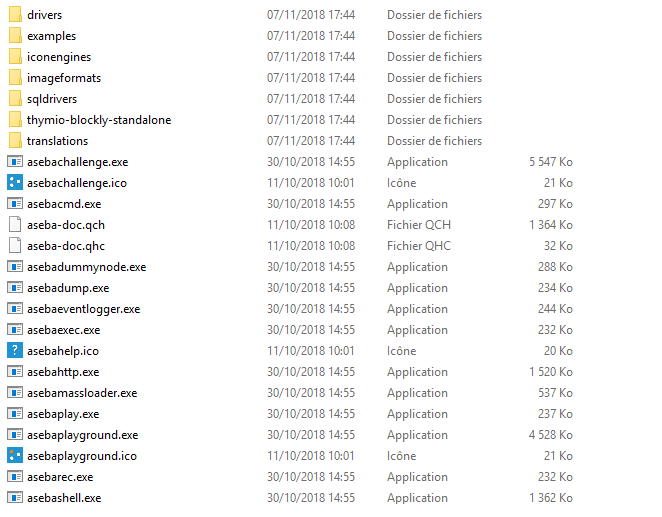Click the aseba-doc.qhc blank file icon
This screenshot has width=662, height=517.
[15, 246]
